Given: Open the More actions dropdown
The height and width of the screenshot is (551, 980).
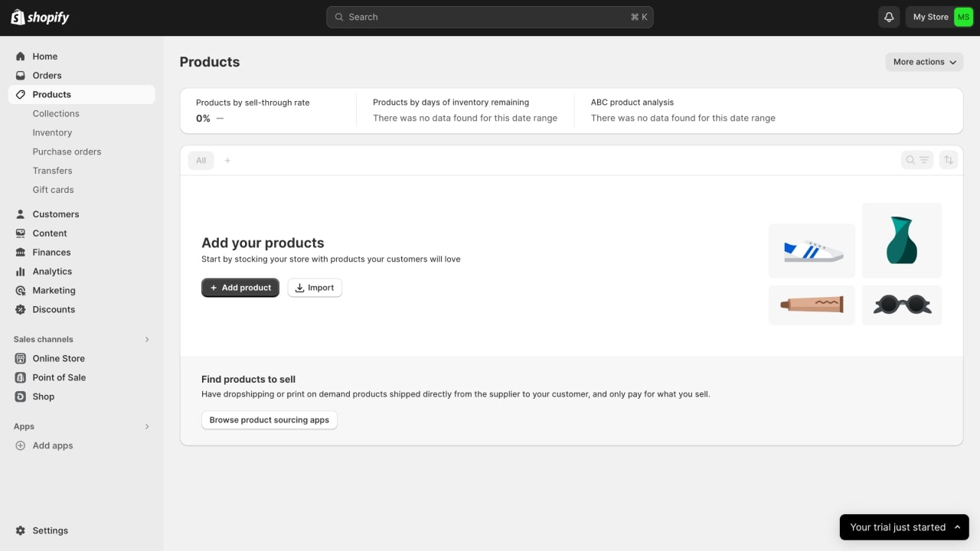Looking at the screenshot, I should pos(924,62).
